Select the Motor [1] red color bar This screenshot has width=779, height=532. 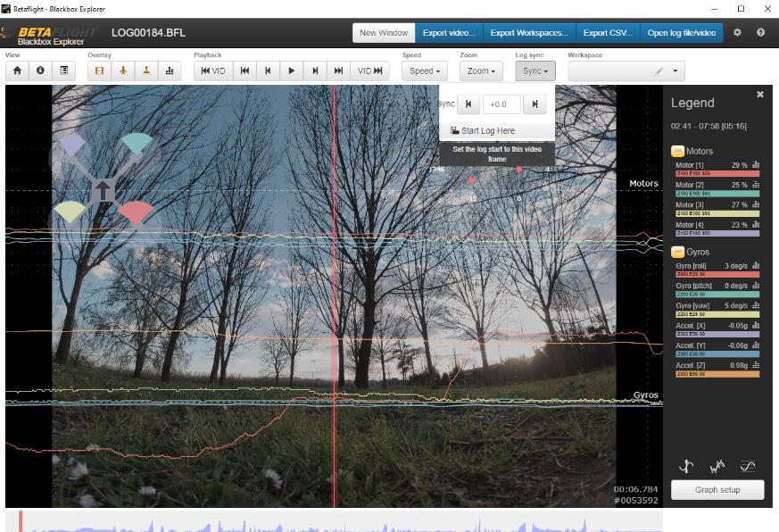pyautogui.click(x=717, y=174)
